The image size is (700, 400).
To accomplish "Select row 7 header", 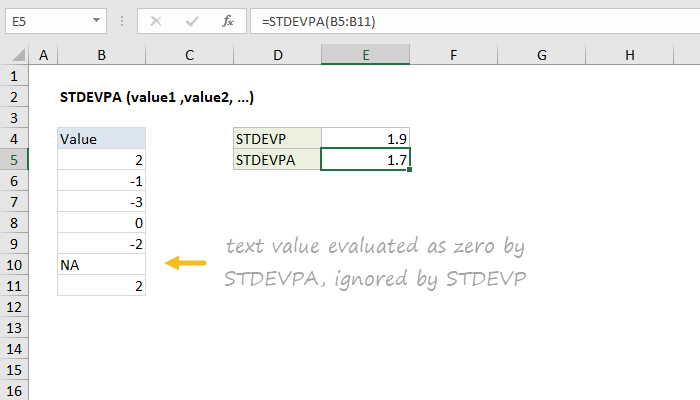I will point(14,202).
